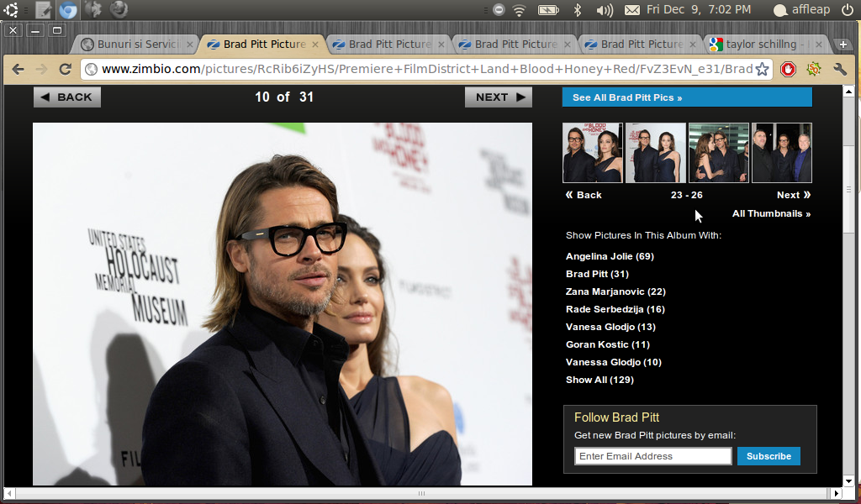Switch to Bunuri si Servicii tab
Image resolution: width=861 pixels, height=504 pixels.
(137, 45)
